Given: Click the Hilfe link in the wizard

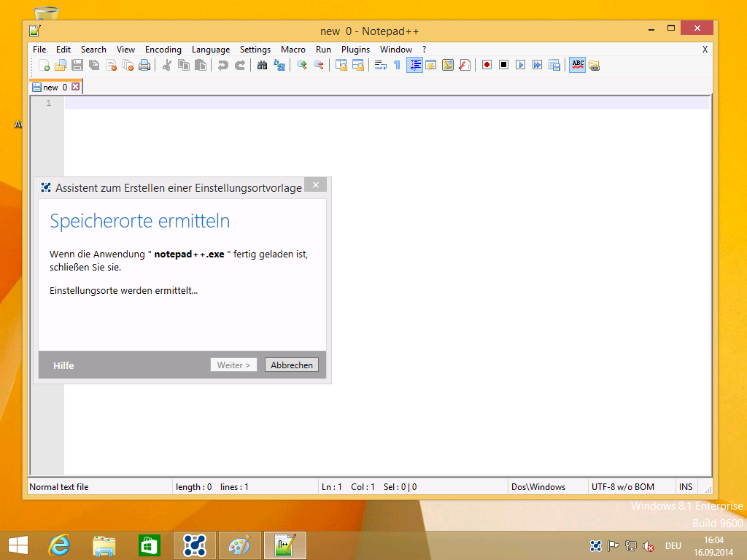Looking at the screenshot, I should (x=63, y=366).
